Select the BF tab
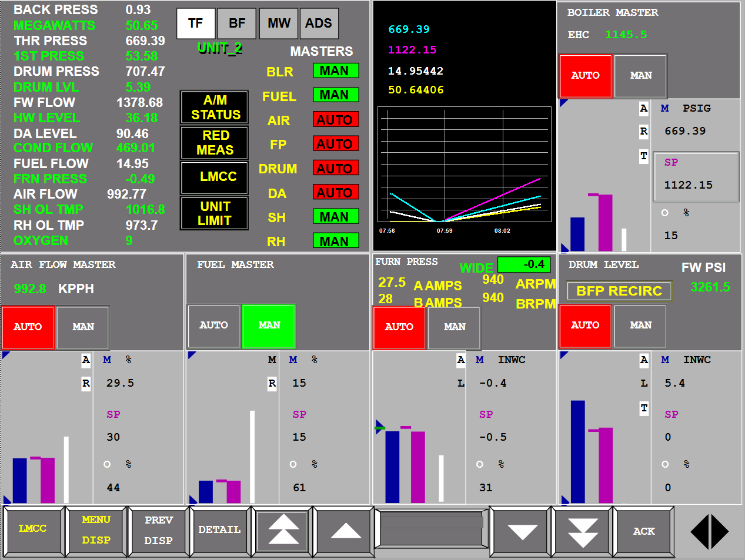This screenshot has width=745, height=560. click(x=236, y=24)
